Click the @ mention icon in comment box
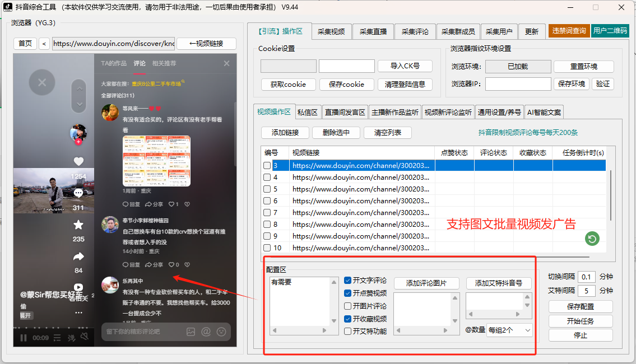This screenshot has height=364, width=636. coord(205,332)
